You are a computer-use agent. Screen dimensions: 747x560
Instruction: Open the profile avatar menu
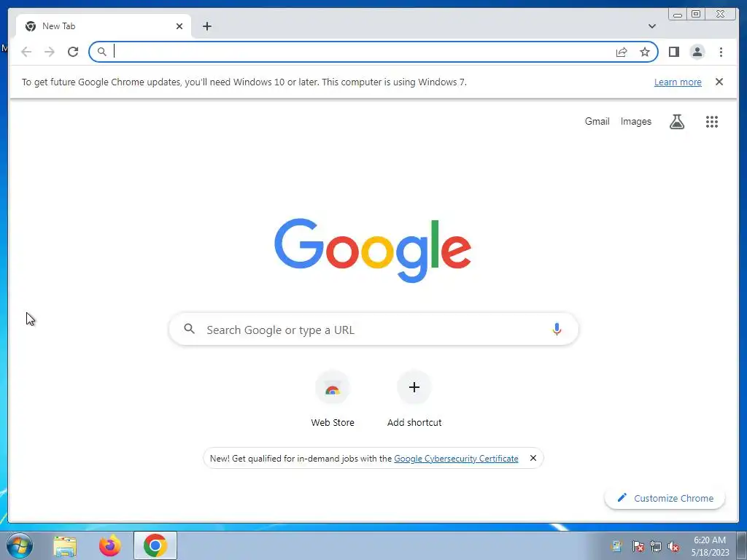click(697, 52)
